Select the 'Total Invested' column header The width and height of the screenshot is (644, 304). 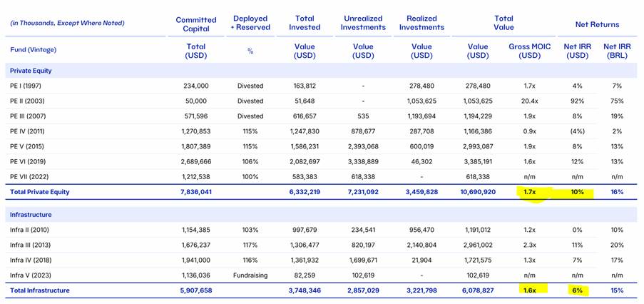pyautogui.click(x=305, y=23)
